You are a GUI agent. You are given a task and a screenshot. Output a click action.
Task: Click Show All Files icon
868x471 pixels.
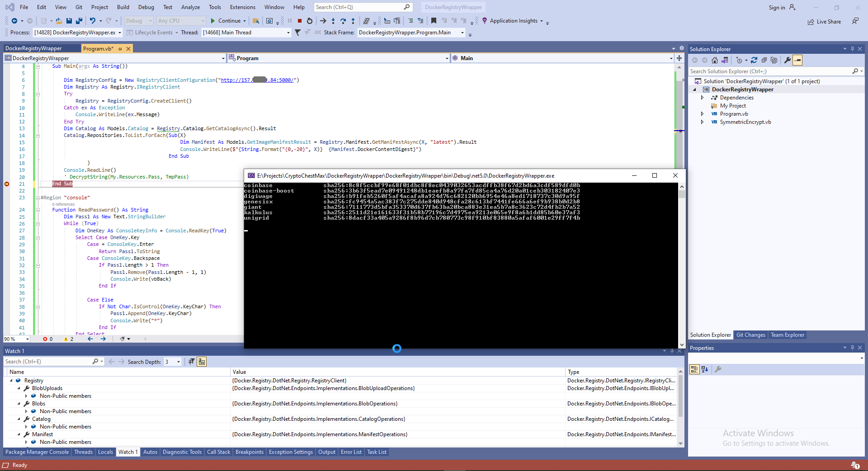774,60
